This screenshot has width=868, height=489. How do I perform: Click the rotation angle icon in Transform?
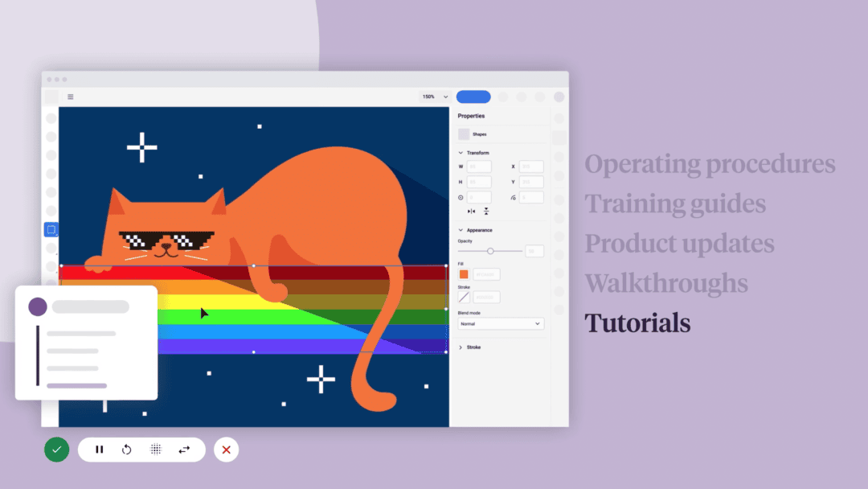(461, 197)
